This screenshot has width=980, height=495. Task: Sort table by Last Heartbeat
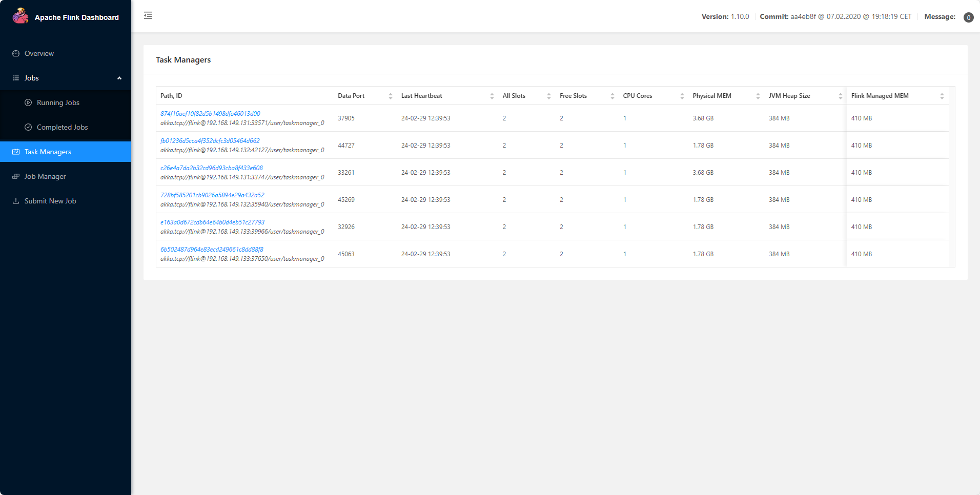tap(492, 96)
